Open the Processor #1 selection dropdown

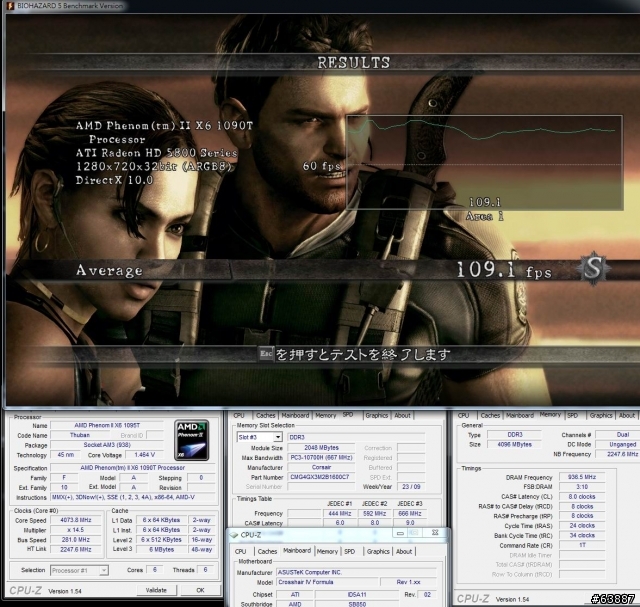104,570
